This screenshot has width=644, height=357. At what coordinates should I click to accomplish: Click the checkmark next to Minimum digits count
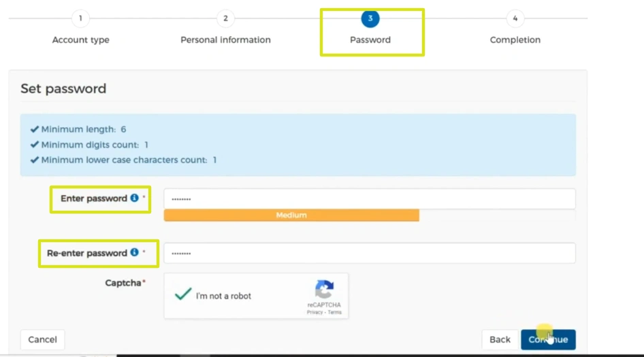pyautogui.click(x=35, y=145)
